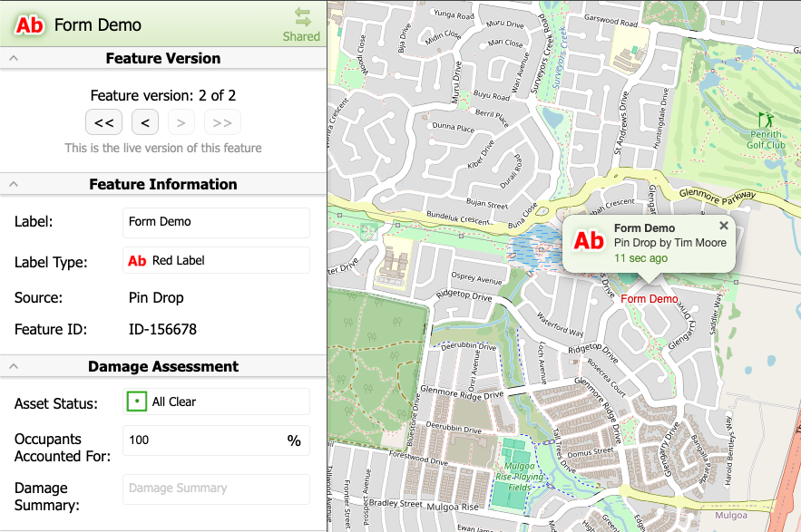
Task: Collapse the Damage Assessment section
Action: coord(14,367)
